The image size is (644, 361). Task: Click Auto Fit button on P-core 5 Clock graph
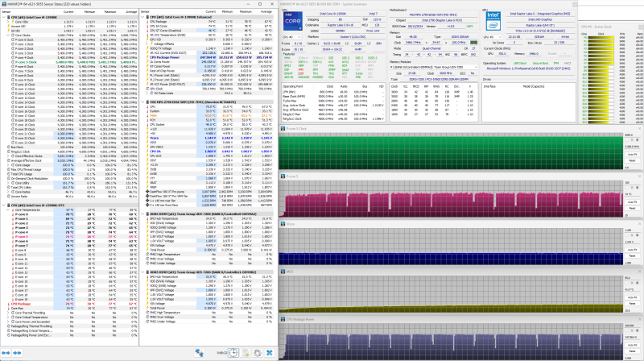[632, 155]
